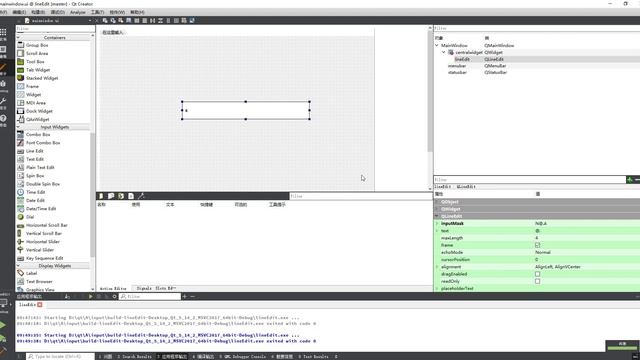
Task: Click the zoom in plus in output toolbar
Action: pyautogui.click(x=184, y=296)
